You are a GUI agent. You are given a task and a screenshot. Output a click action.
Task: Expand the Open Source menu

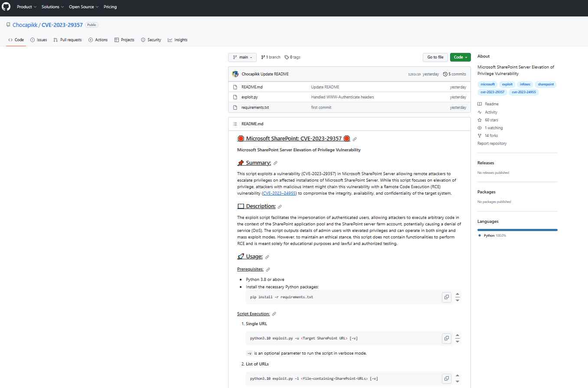84,7
